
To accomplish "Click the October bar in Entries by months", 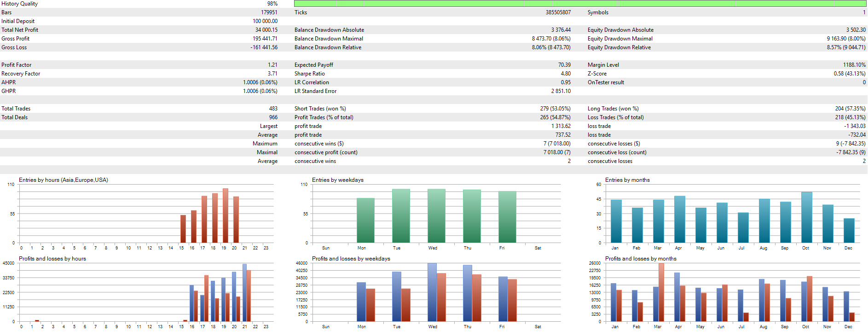I will coord(806,217).
